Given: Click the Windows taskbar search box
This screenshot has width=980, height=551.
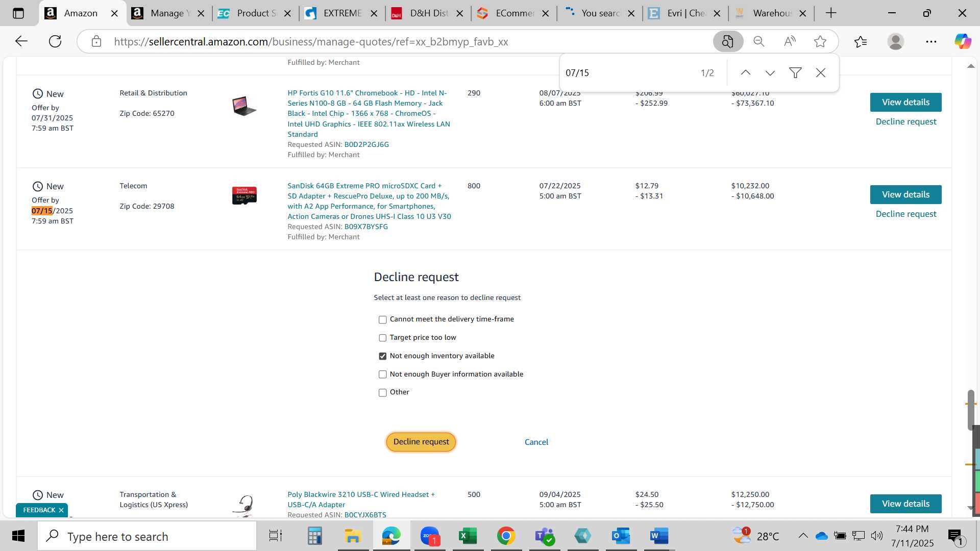Looking at the screenshot, I should point(147,536).
